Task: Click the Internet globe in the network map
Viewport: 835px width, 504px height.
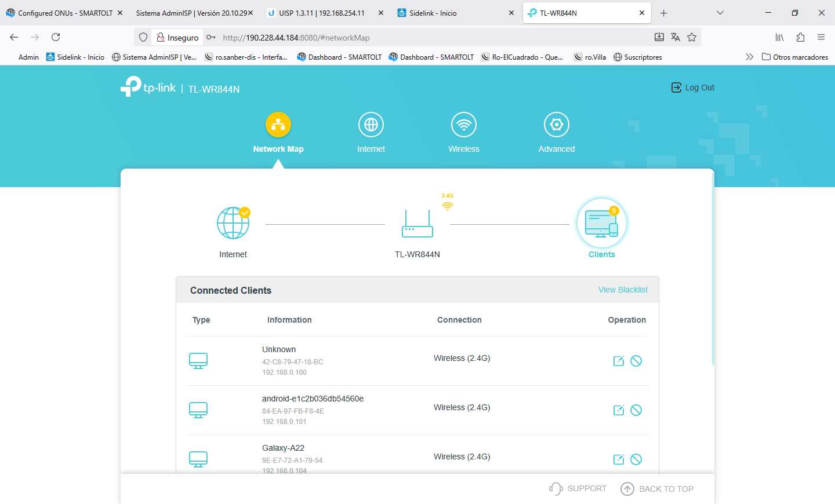Action: pos(233,223)
